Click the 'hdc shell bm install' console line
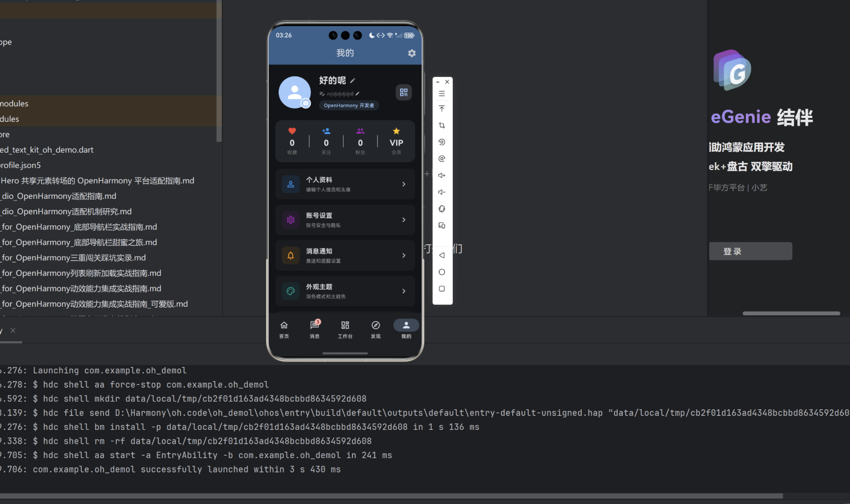 pyautogui.click(x=239, y=427)
